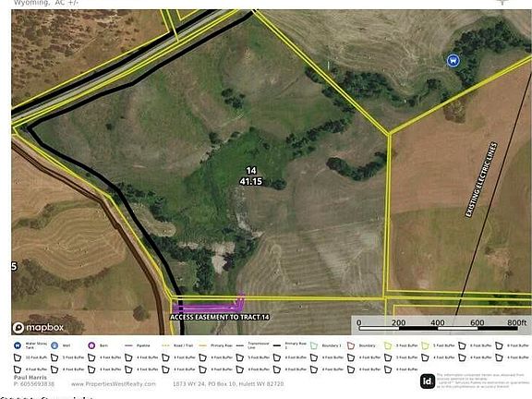The height and width of the screenshot is (399, 532).
Task: Click the purple Barn legend icon
Action: point(91,345)
